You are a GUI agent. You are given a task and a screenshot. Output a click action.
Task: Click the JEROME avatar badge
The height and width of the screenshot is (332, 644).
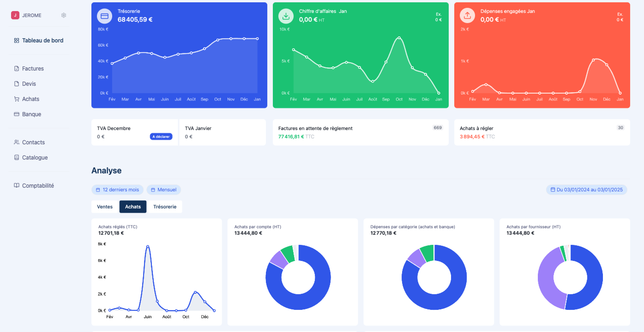pyautogui.click(x=15, y=15)
